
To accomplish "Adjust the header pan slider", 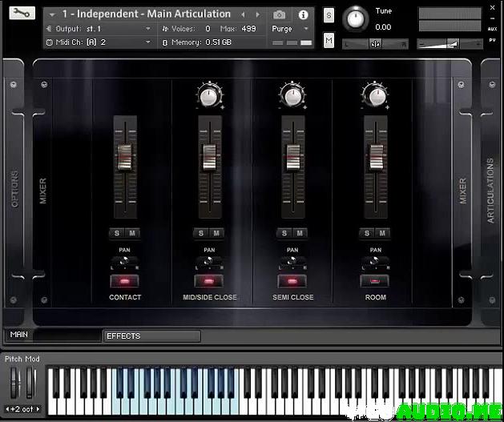I will click(375, 44).
